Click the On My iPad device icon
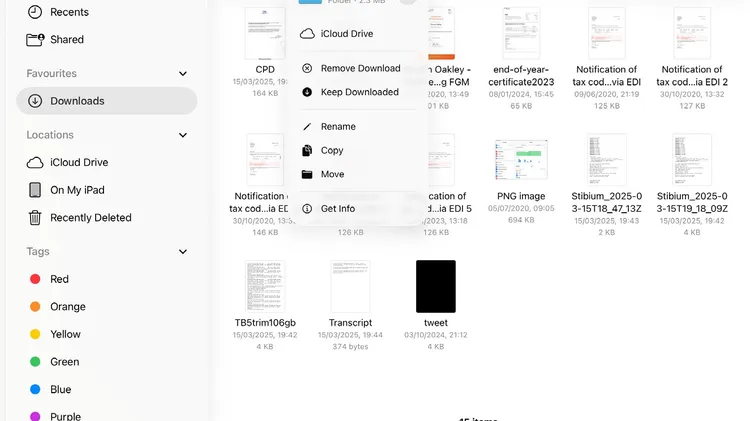This screenshot has width=750, height=421. [35, 190]
